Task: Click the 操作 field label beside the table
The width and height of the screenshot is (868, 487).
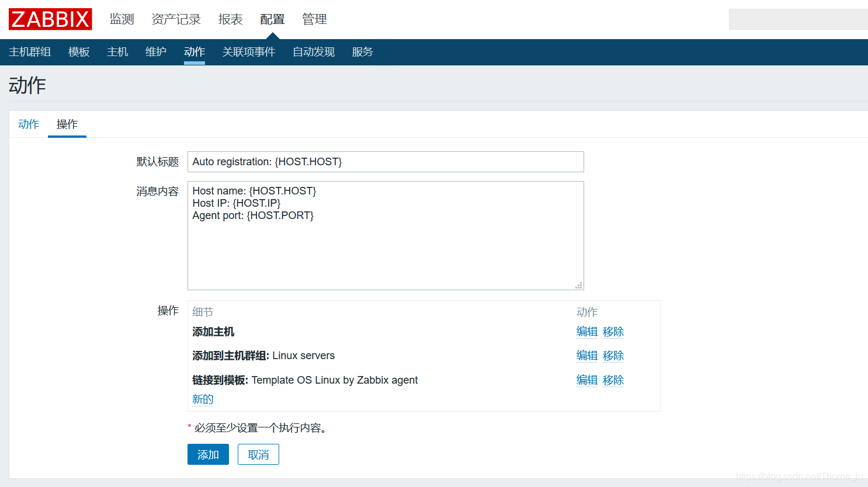Action: [x=168, y=311]
